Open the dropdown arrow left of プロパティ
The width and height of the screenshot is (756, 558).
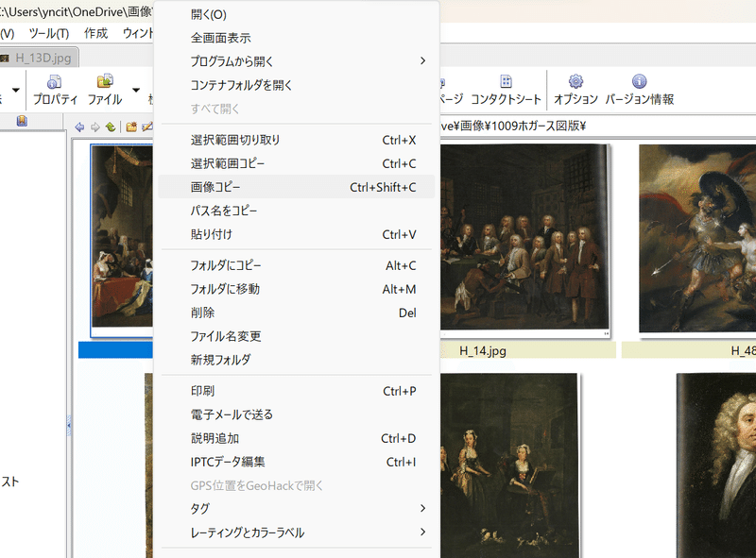click(16, 90)
